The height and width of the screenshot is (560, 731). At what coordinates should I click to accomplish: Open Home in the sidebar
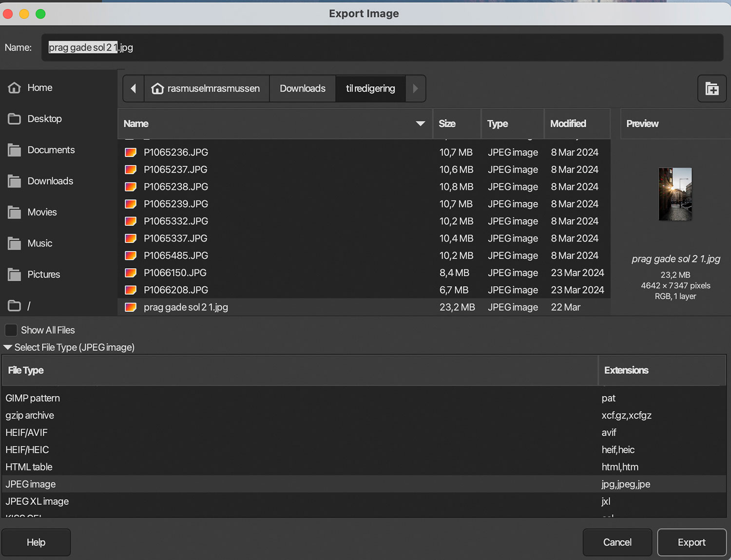[39, 88]
